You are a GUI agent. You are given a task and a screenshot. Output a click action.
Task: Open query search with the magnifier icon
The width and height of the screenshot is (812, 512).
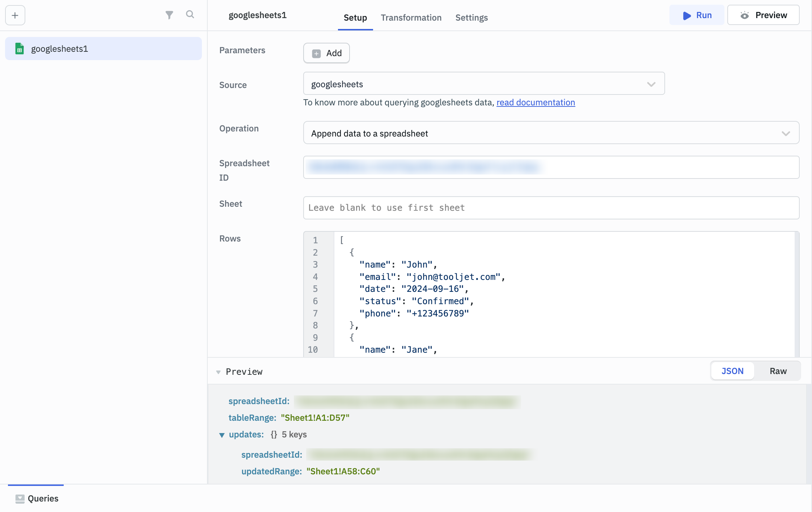tap(190, 15)
